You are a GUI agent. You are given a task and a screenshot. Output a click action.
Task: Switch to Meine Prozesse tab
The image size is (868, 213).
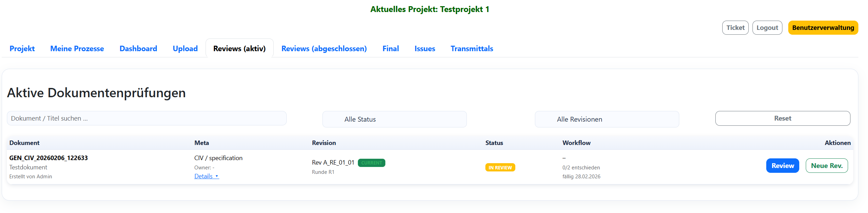click(77, 49)
